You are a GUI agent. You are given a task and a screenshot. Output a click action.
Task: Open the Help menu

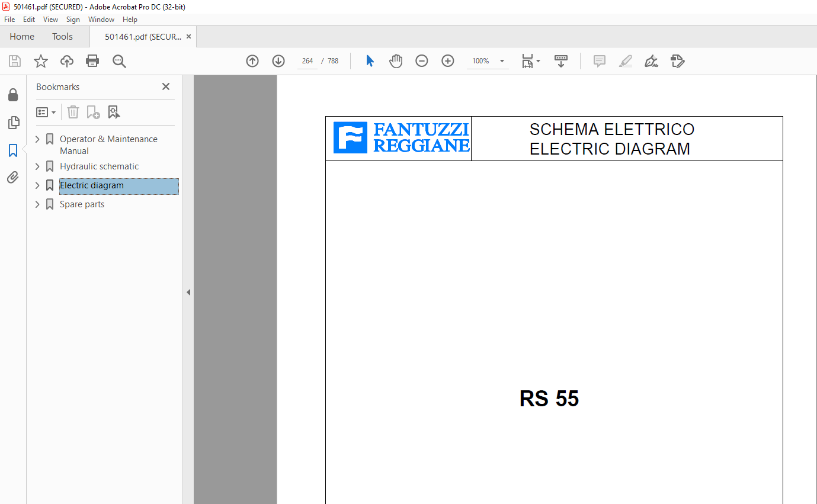130,20
